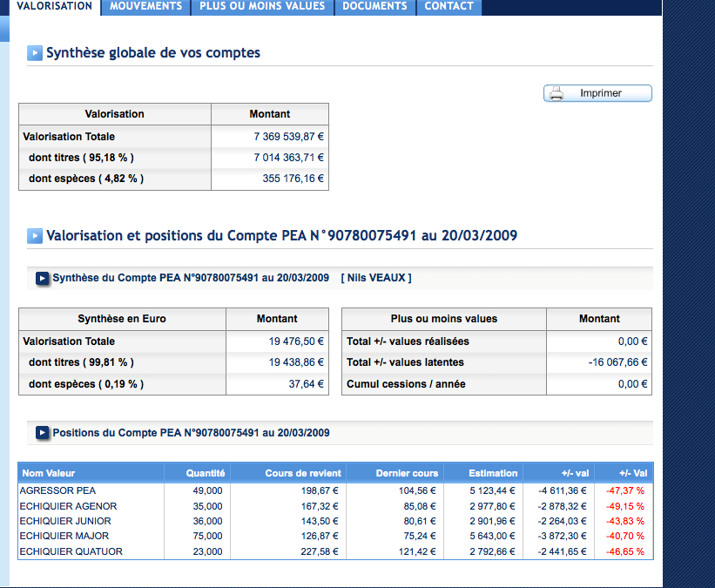
Task: Click ECHIQUIER MAJOR estimation 5 643,00 €
Action: click(492, 536)
